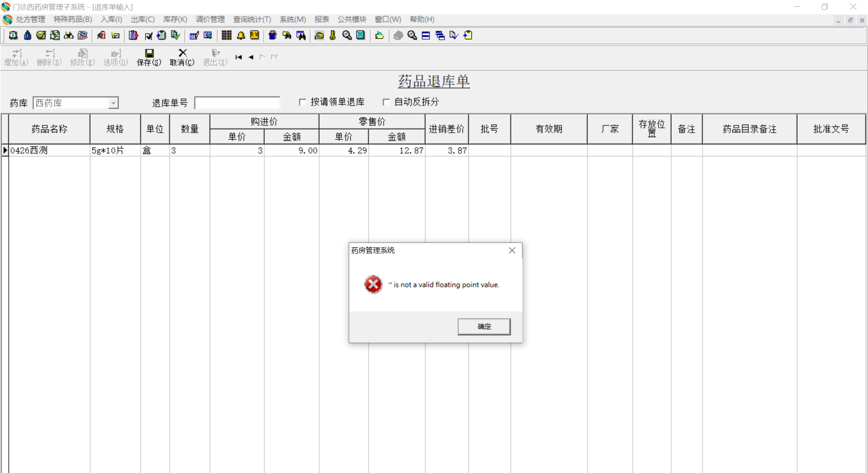Open the 库存(K) menu
868x473 pixels.
(175, 19)
